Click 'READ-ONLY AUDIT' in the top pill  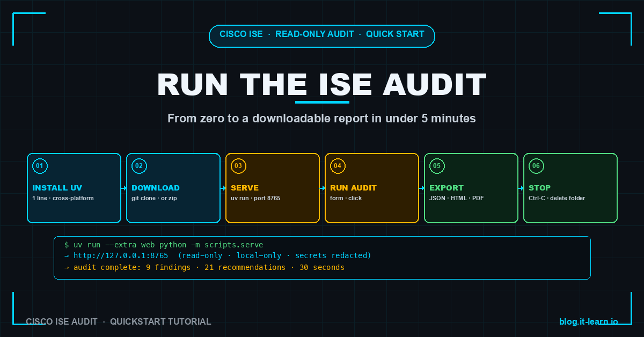click(314, 34)
